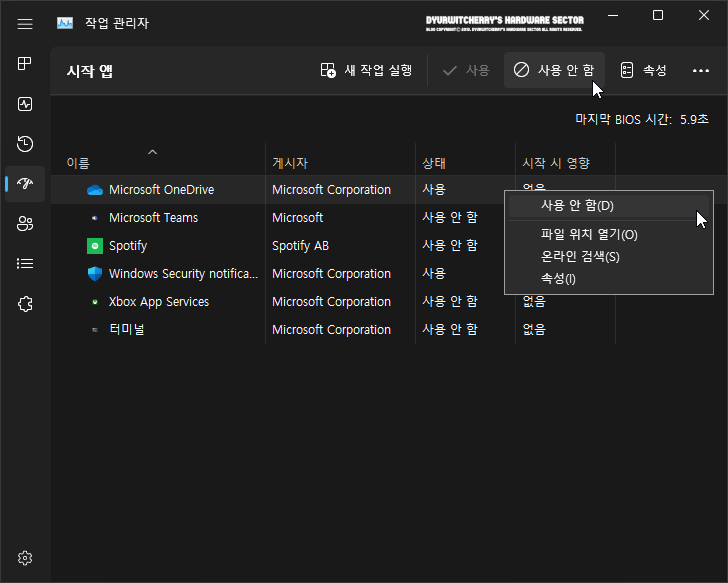Choose 사용 안 함(D) in context menu

tap(608, 206)
